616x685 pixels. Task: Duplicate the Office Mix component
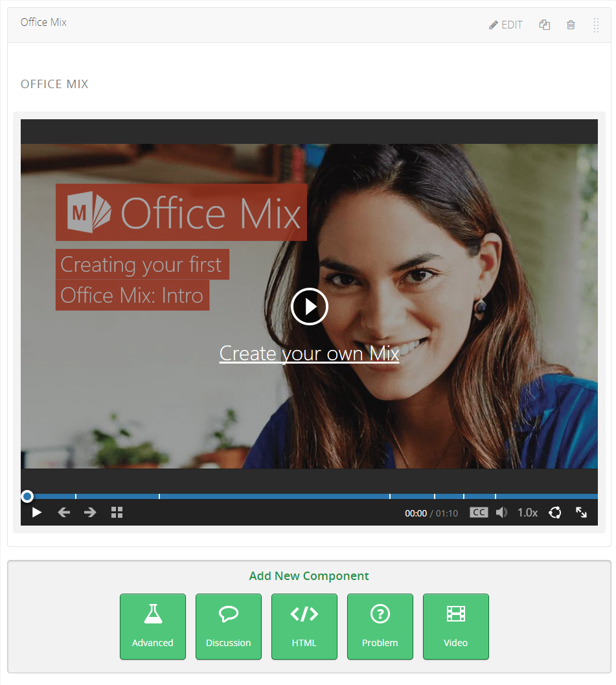pyautogui.click(x=544, y=25)
